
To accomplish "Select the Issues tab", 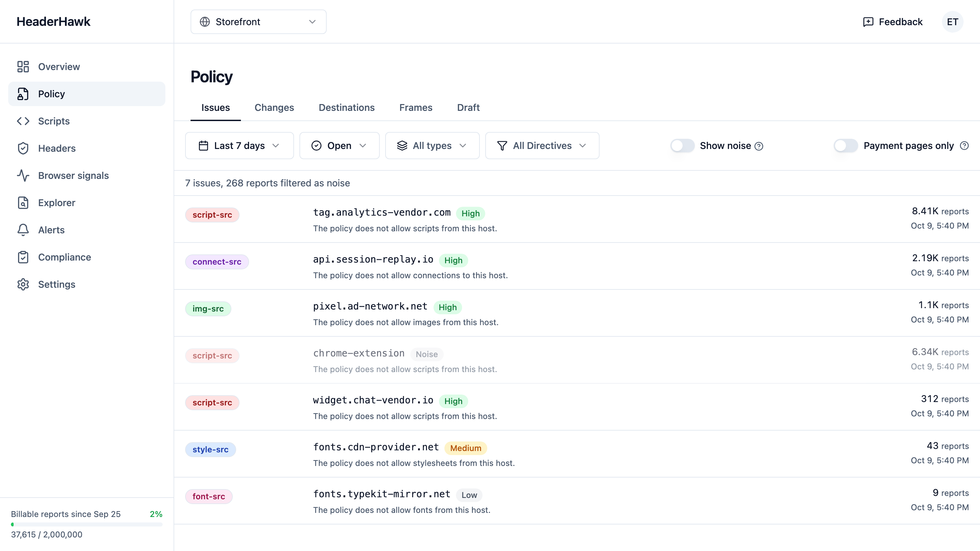I will (x=215, y=107).
